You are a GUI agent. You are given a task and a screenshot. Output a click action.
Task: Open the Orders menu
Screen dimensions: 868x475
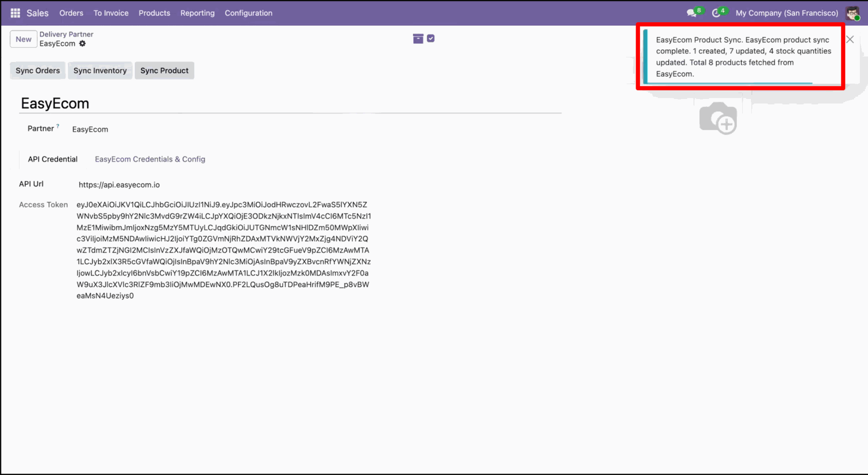[x=71, y=13]
